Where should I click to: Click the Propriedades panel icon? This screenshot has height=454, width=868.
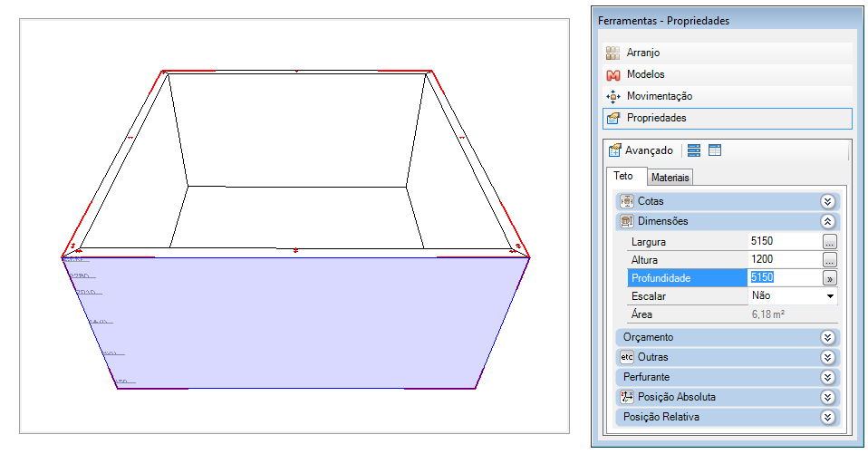click(x=612, y=118)
